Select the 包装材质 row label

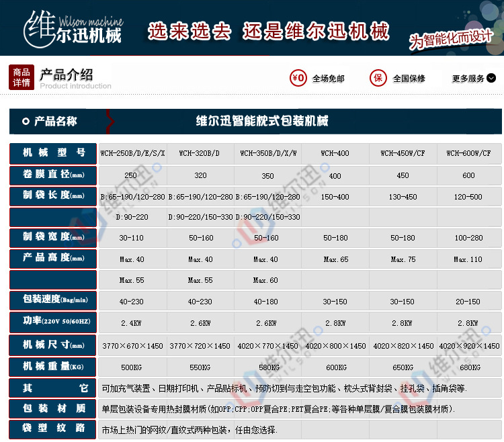(54, 408)
